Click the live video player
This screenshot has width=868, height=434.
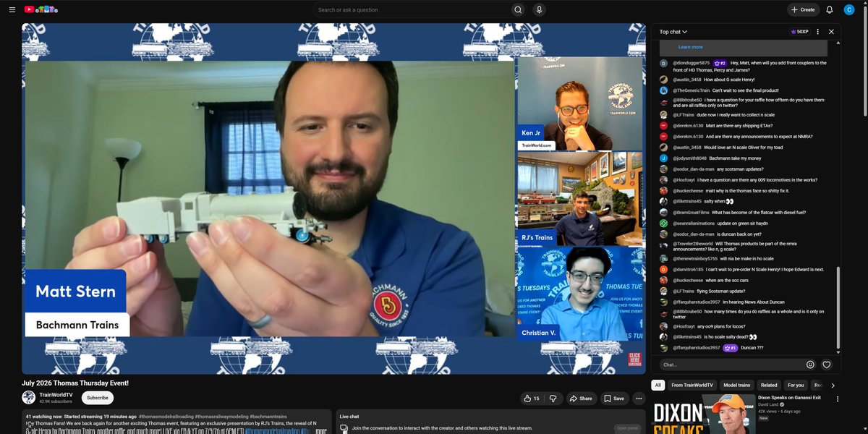333,199
